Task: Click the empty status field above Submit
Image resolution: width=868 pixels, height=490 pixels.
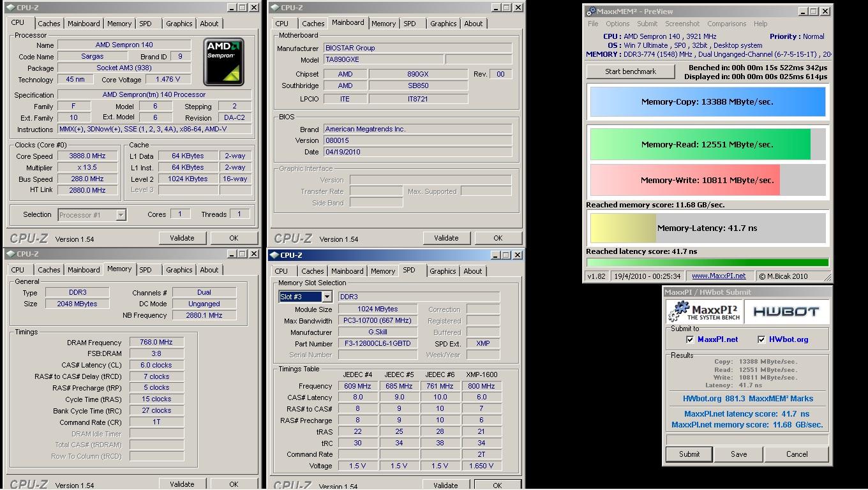Action: (747, 440)
